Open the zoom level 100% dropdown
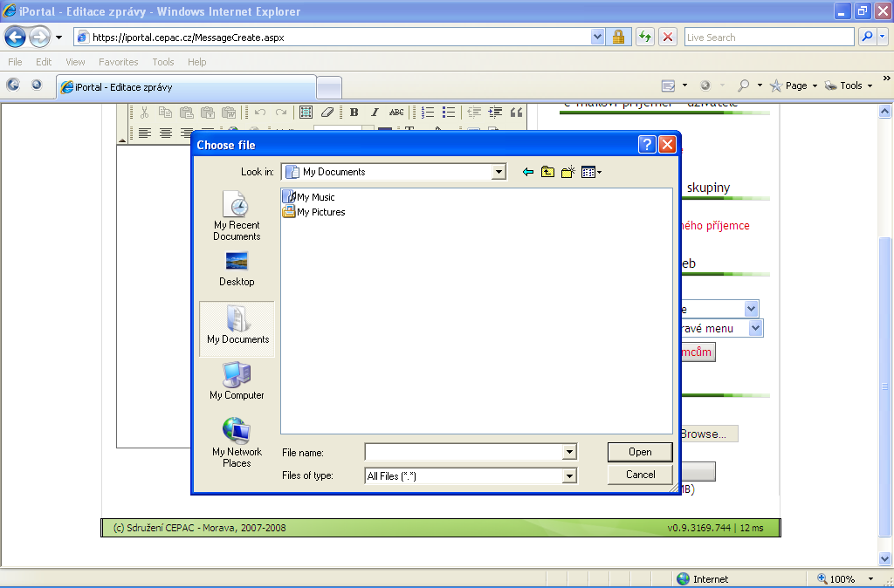 [x=870, y=579]
